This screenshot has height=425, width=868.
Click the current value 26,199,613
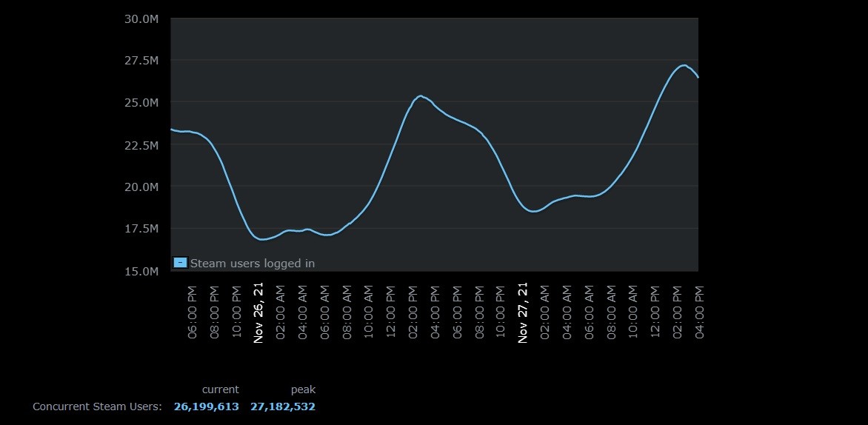[x=207, y=406]
